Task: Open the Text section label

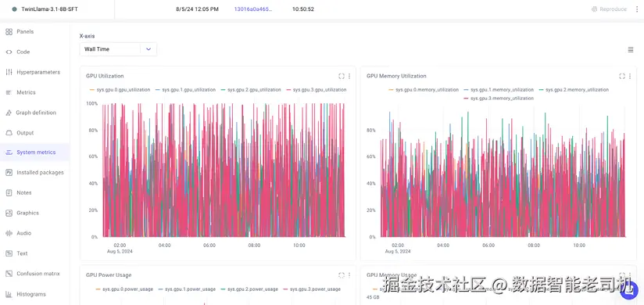Action: [22, 253]
